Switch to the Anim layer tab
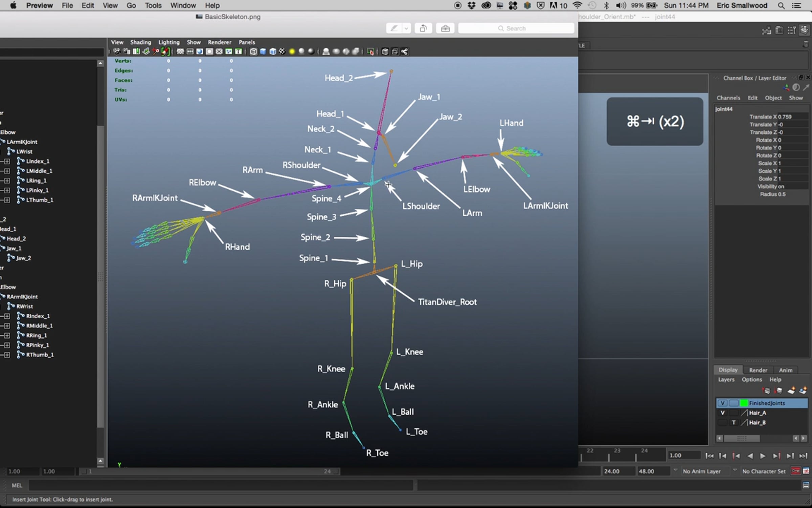 (785, 370)
